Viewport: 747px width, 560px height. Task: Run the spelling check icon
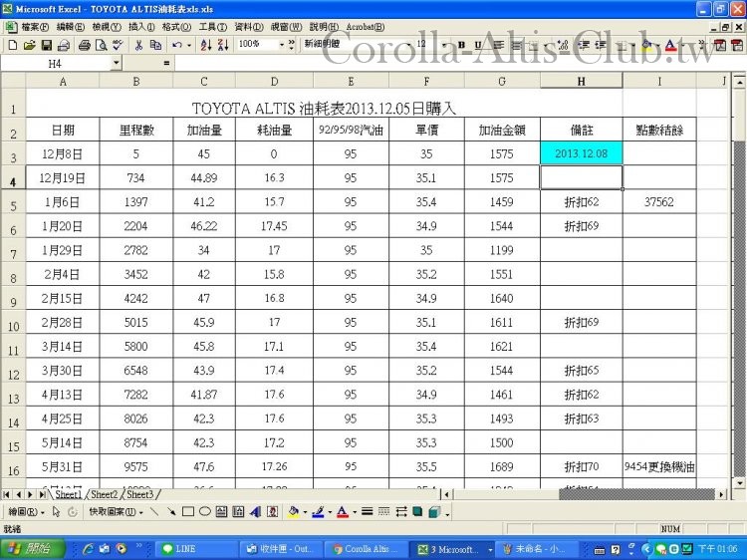(x=118, y=45)
